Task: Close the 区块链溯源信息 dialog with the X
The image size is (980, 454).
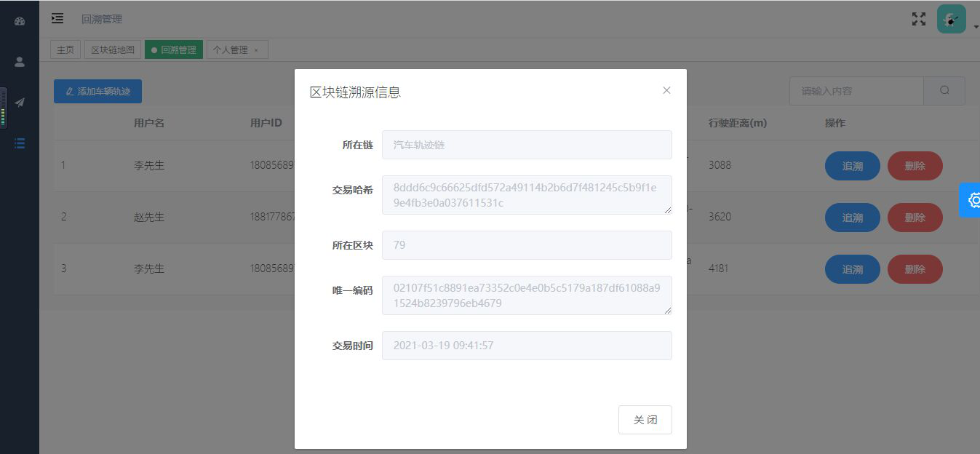Action: pyautogui.click(x=666, y=90)
